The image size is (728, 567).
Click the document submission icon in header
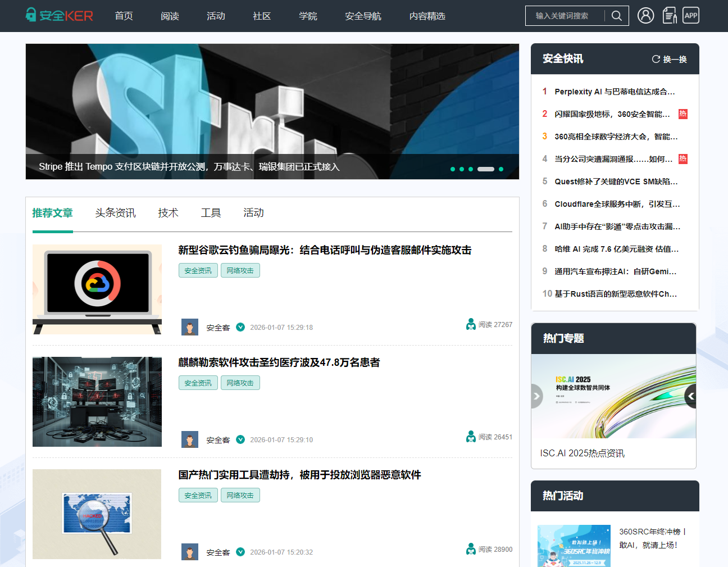coord(669,15)
